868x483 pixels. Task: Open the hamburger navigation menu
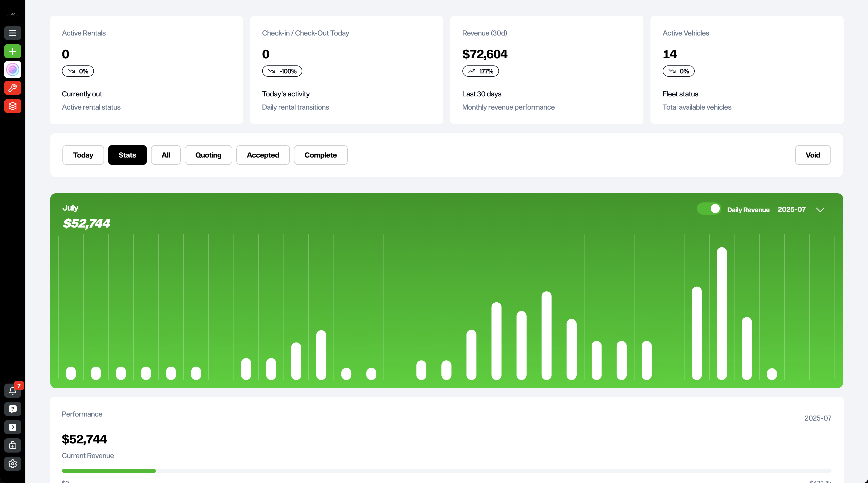tap(12, 33)
